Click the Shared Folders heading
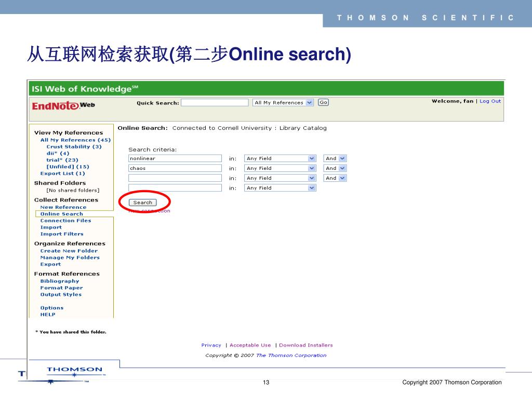 coord(60,183)
